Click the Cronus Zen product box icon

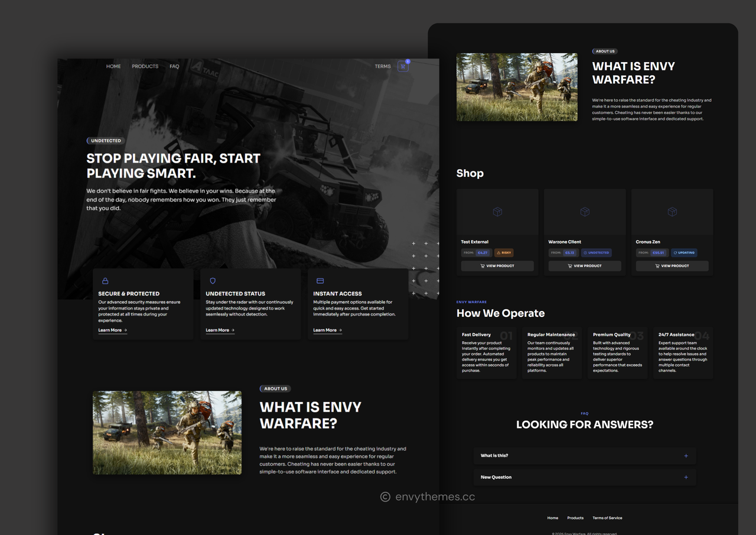[672, 212]
